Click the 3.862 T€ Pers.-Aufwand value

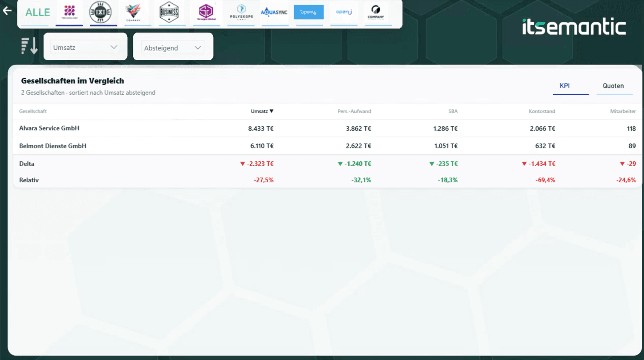(x=358, y=128)
